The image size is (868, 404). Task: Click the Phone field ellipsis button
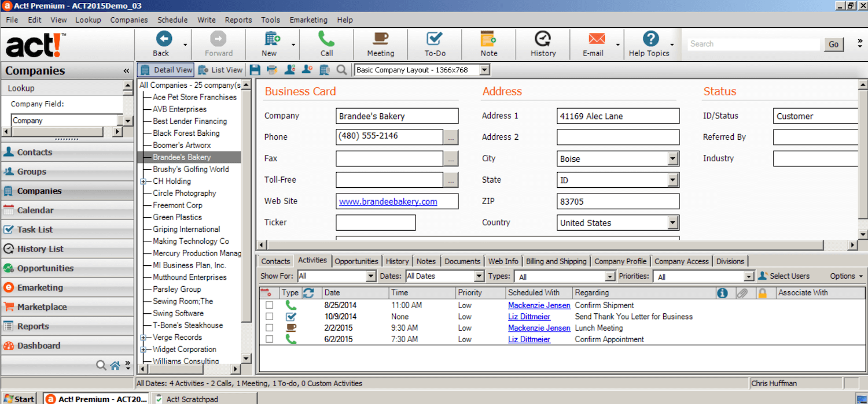tap(451, 137)
